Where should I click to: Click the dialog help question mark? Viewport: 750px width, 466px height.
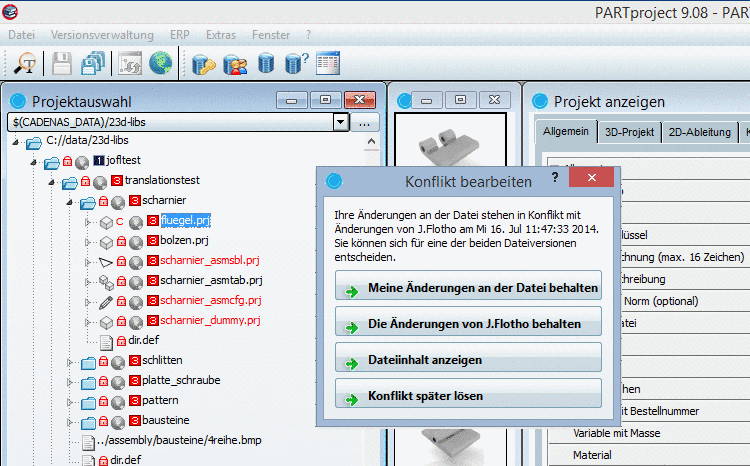click(555, 178)
